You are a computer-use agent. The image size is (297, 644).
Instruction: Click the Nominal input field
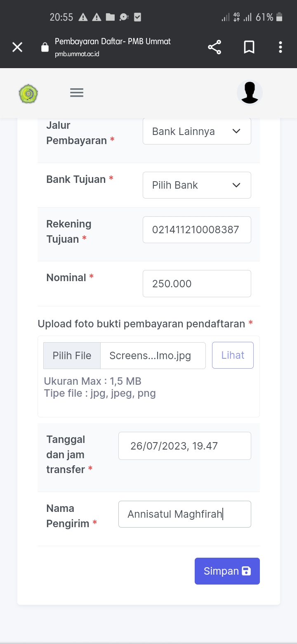(197, 284)
